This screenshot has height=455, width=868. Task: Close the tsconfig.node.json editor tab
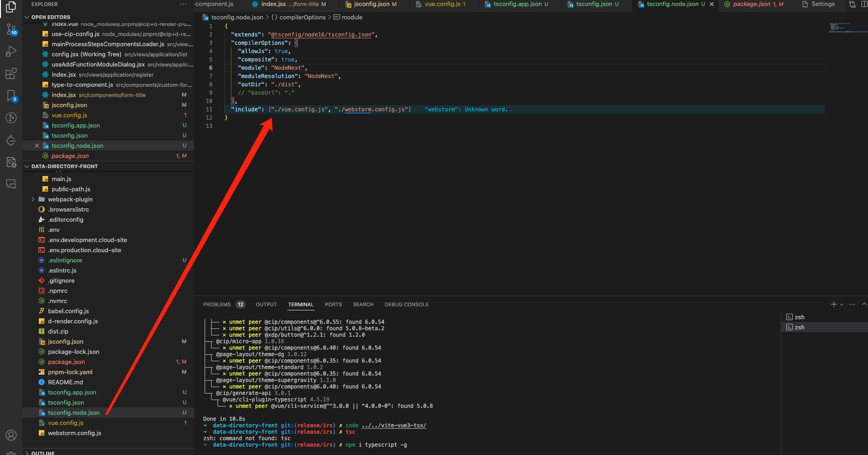[x=712, y=4]
